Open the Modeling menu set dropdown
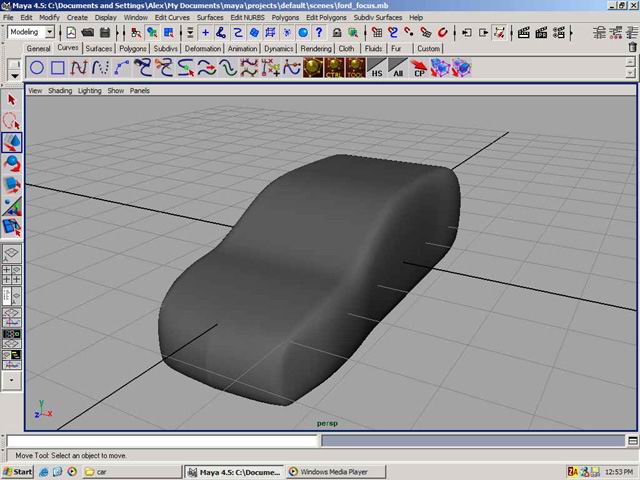Viewport: 640px width, 480px height. 31,32
